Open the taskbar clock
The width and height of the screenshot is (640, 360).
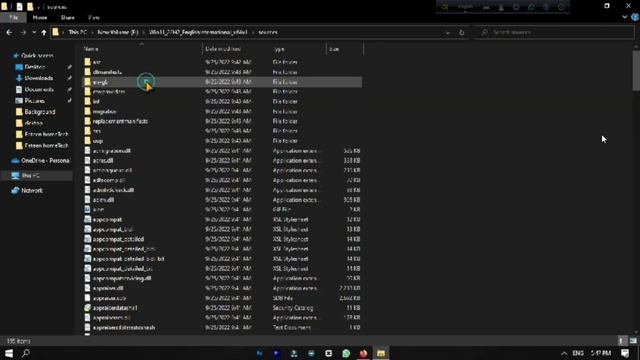[601, 353]
